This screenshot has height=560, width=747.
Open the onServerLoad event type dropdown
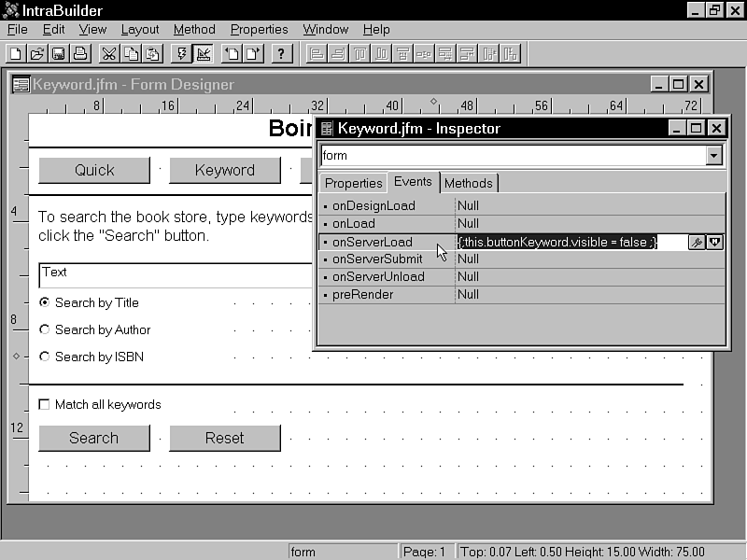[715, 242]
